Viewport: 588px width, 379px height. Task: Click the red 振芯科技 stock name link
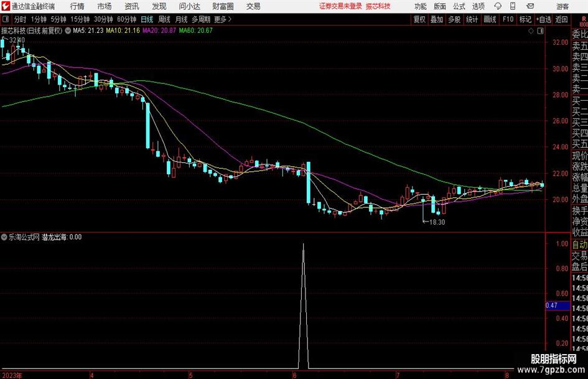click(x=378, y=6)
